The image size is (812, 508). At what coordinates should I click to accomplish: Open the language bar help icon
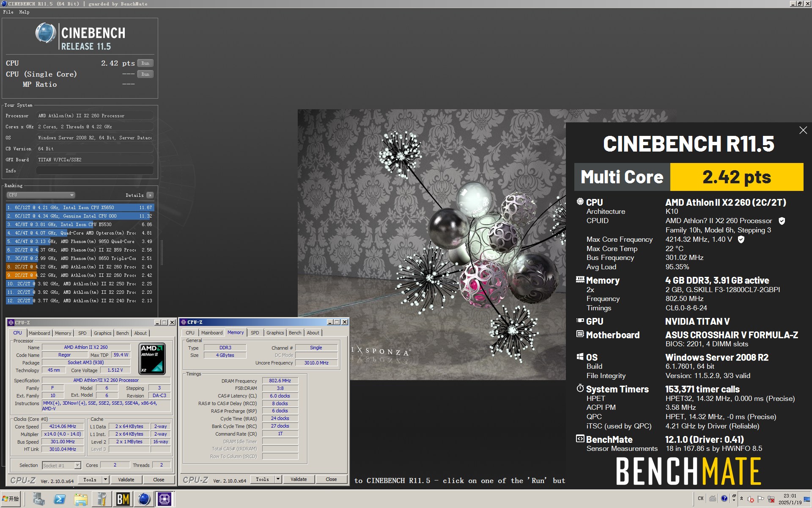pos(724,498)
